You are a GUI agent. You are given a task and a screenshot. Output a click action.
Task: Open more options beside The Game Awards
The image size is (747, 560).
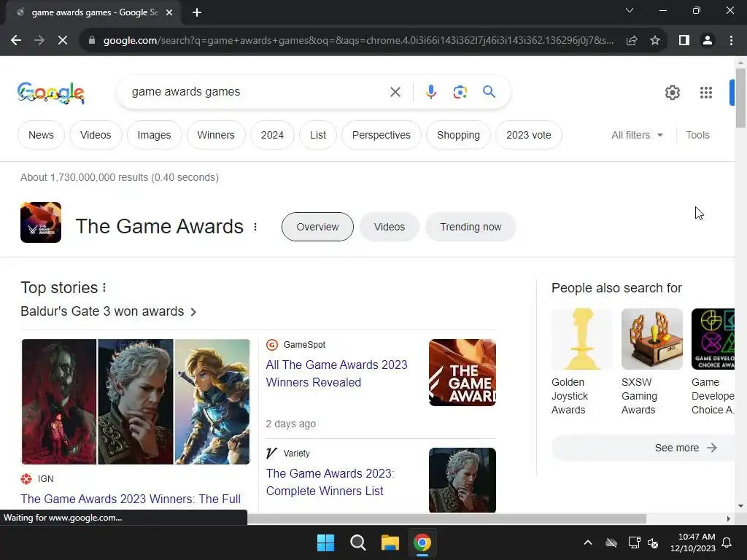(x=255, y=227)
